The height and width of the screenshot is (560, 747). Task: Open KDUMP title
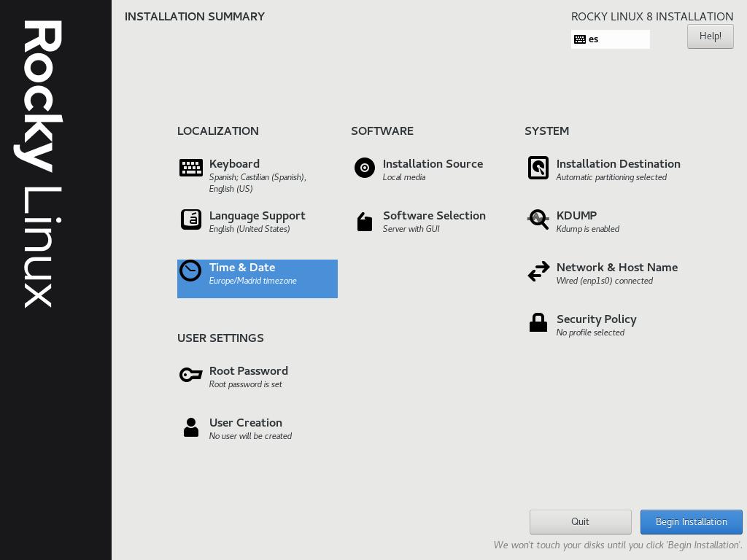point(576,216)
